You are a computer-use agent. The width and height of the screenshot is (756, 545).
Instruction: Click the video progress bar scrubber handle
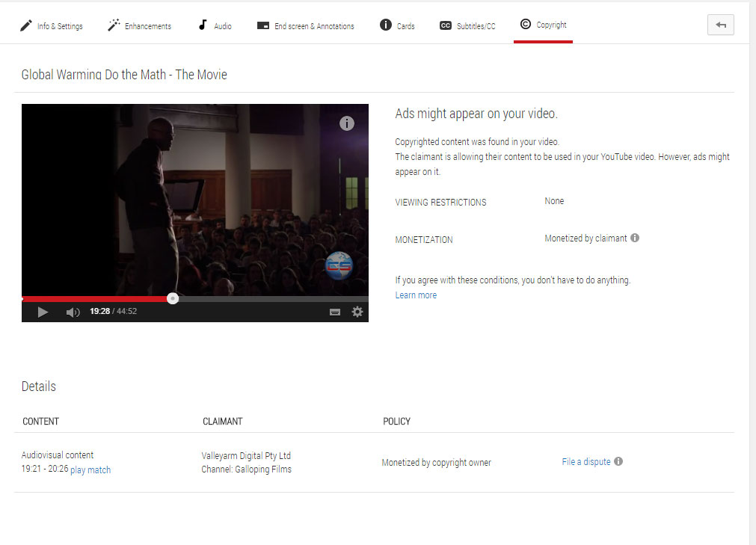[173, 298]
